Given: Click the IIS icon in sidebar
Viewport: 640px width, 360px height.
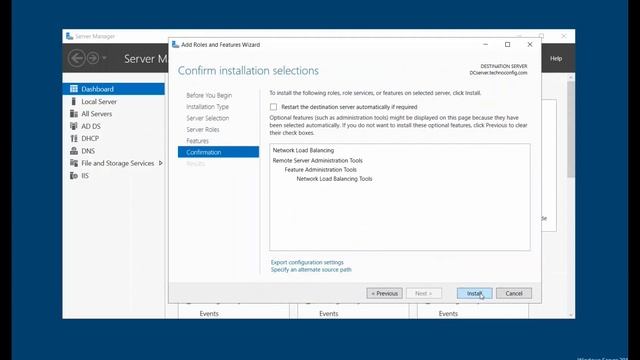Looking at the screenshot, I should (x=74, y=176).
